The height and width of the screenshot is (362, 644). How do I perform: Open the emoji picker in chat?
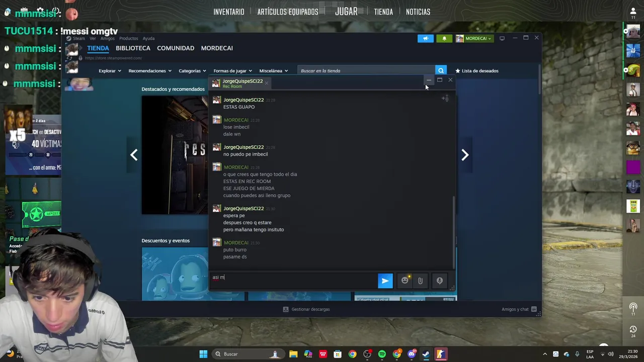point(405,281)
